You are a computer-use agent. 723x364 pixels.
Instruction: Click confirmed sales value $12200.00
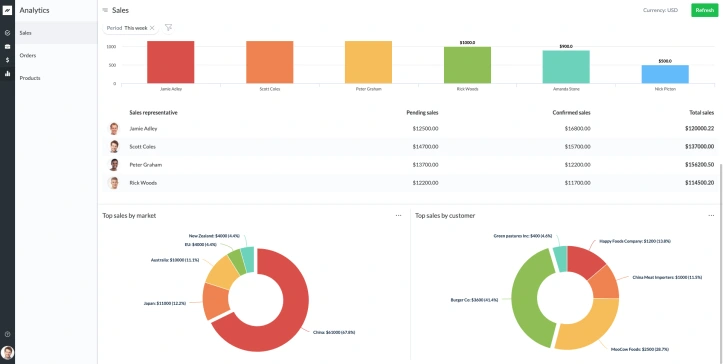(x=577, y=165)
